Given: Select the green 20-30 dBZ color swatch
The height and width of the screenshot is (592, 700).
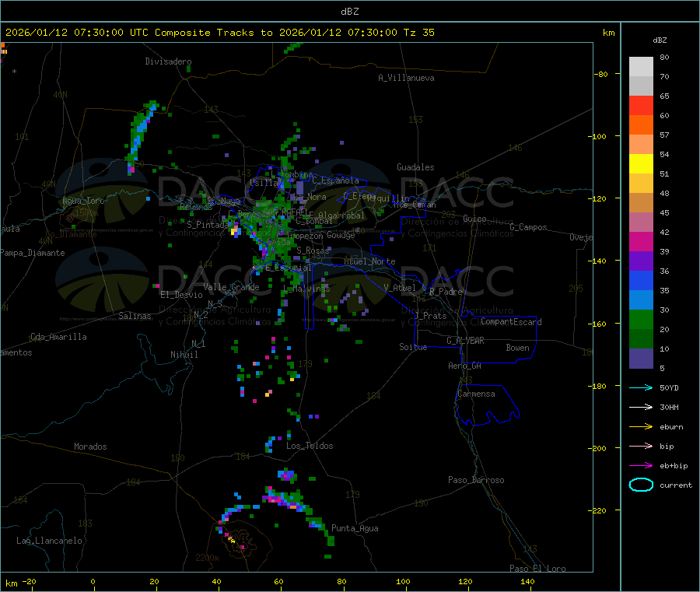Looking at the screenshot, I should [x=641, y=319].
